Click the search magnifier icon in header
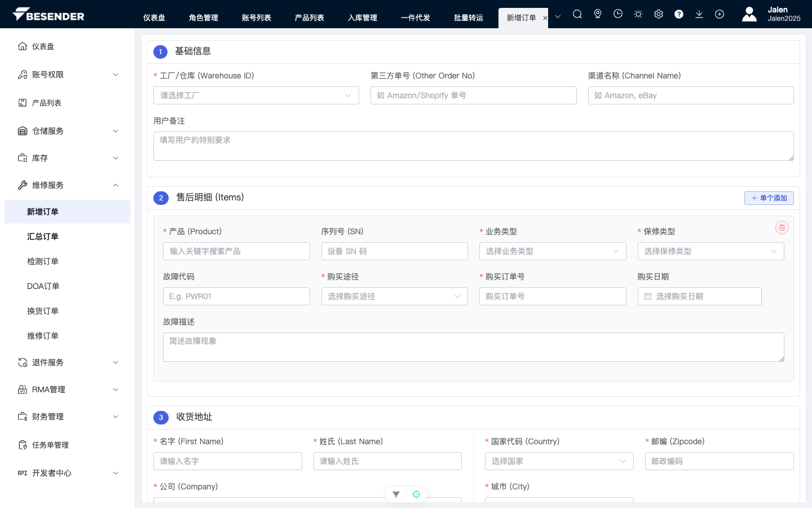The width and height of the screenshot is (812, 508). tap(577, 14)
